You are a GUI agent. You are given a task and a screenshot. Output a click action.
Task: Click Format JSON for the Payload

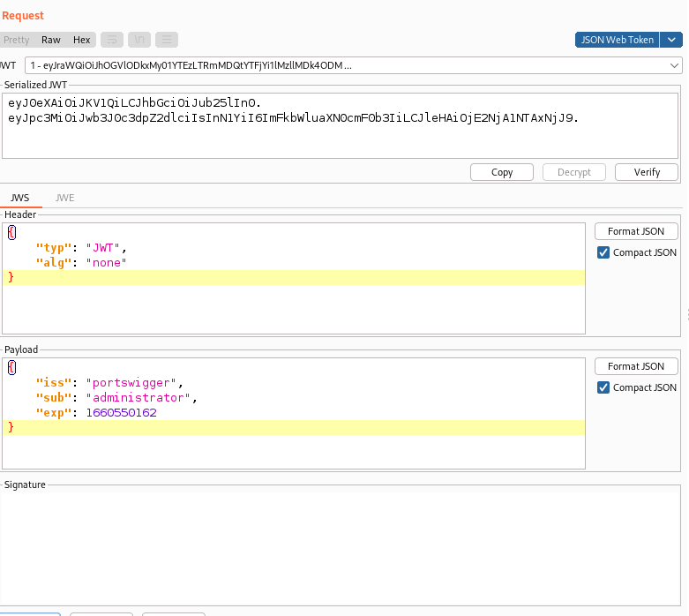636,366
